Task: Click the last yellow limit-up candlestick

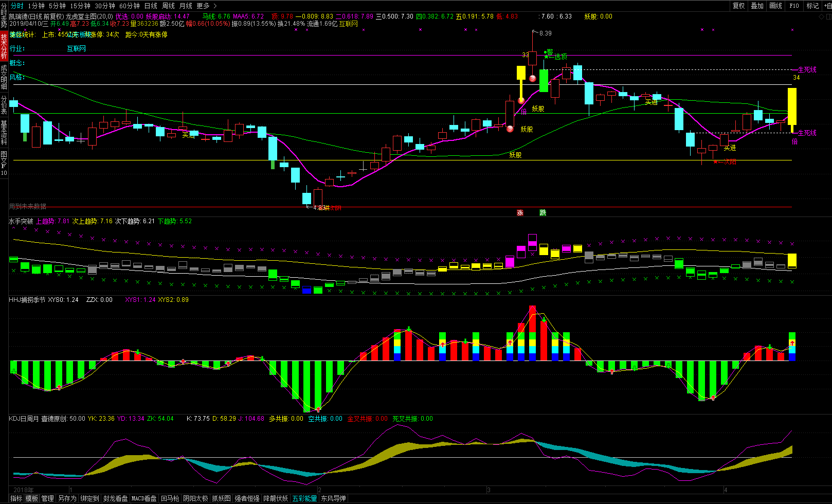Action: 792,110
